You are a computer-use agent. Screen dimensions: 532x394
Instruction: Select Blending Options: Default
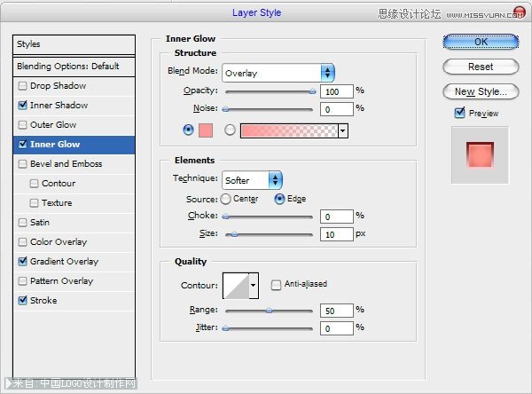click(67, 67)
